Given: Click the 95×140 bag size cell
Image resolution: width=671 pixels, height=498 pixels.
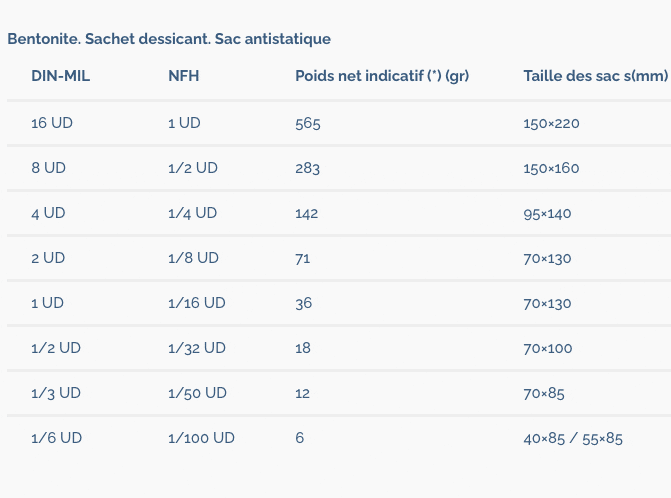Looking at the screenshot, I should point(547,213).
